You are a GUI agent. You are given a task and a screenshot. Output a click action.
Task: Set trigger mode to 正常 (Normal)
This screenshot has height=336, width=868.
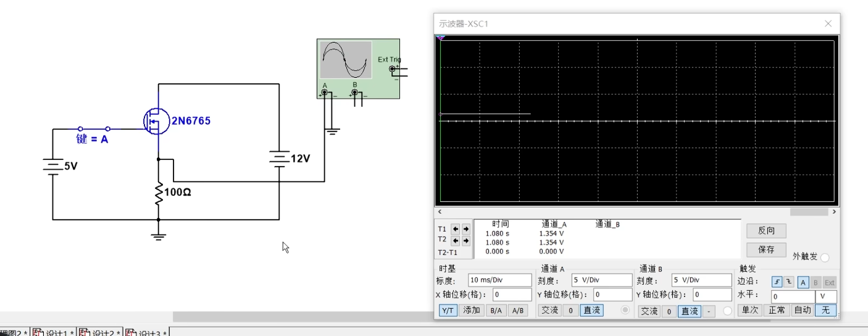776,310
